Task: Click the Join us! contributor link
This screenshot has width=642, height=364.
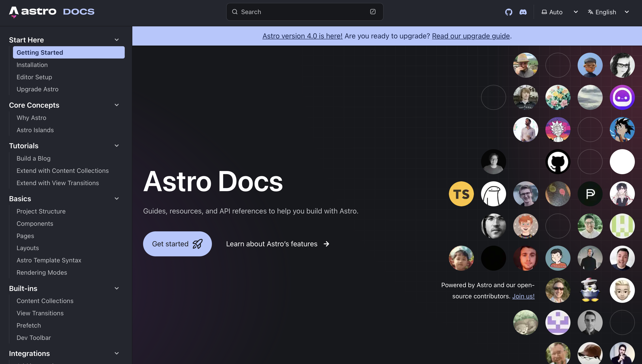Action: (523, 296)
